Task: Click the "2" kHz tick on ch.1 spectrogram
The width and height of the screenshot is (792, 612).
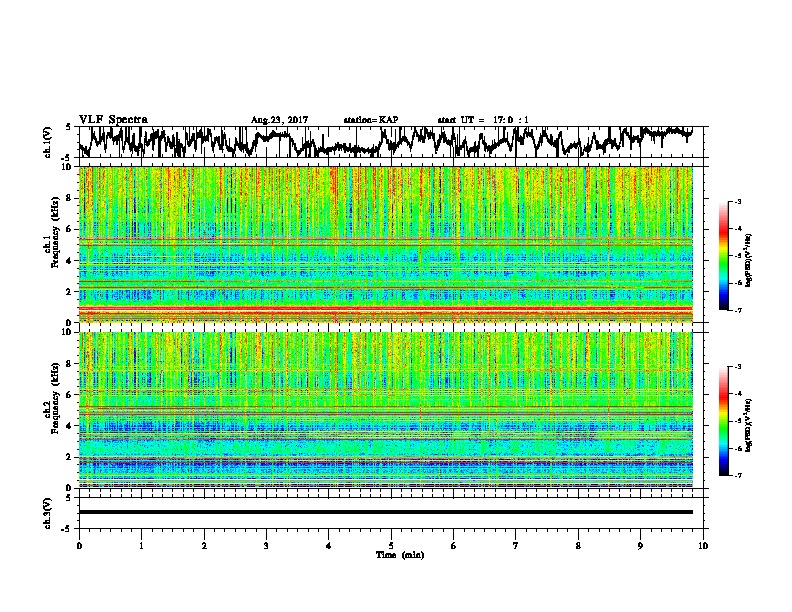Action: pyautogui.click(x=70, y=292)
